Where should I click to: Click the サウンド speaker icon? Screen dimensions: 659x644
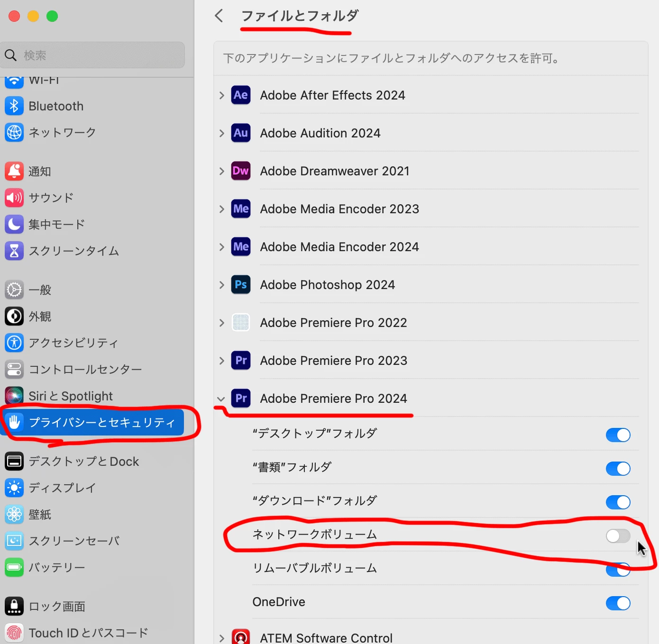tap(14, 198)
